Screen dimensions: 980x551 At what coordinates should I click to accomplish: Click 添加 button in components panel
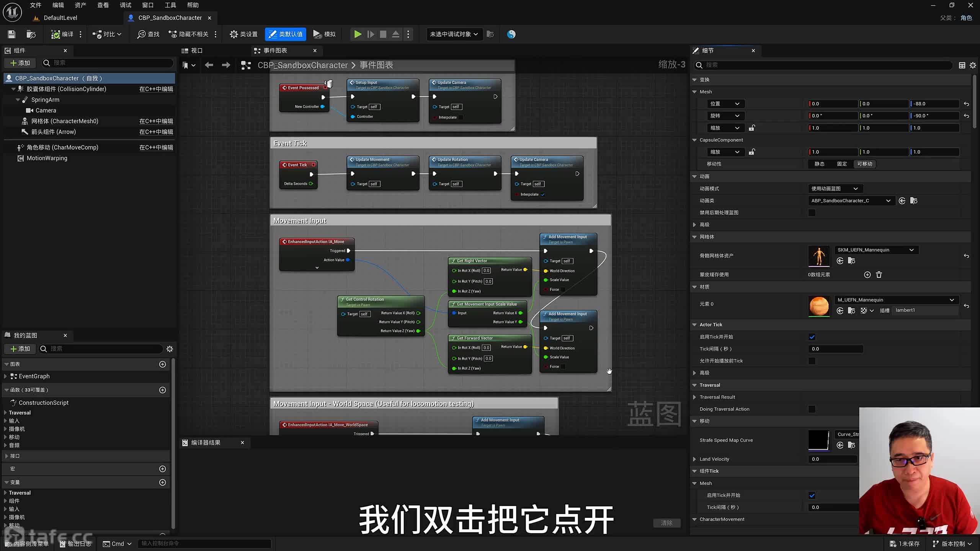pos(20,63)
